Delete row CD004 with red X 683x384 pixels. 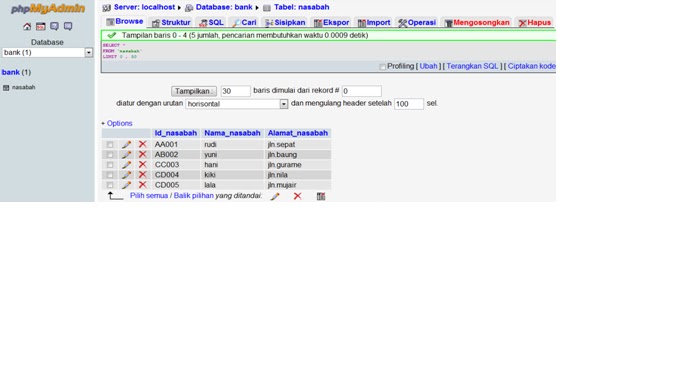click(x=142, y=175)
